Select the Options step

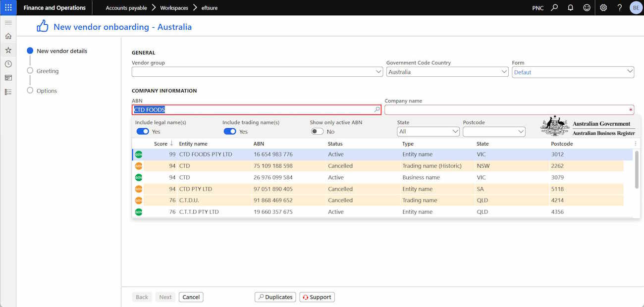click(42, 91)
